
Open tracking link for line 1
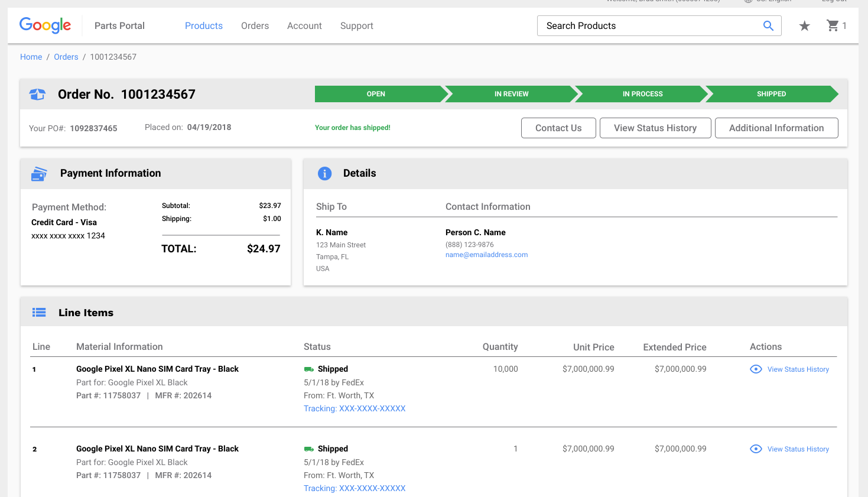(355, 408)
